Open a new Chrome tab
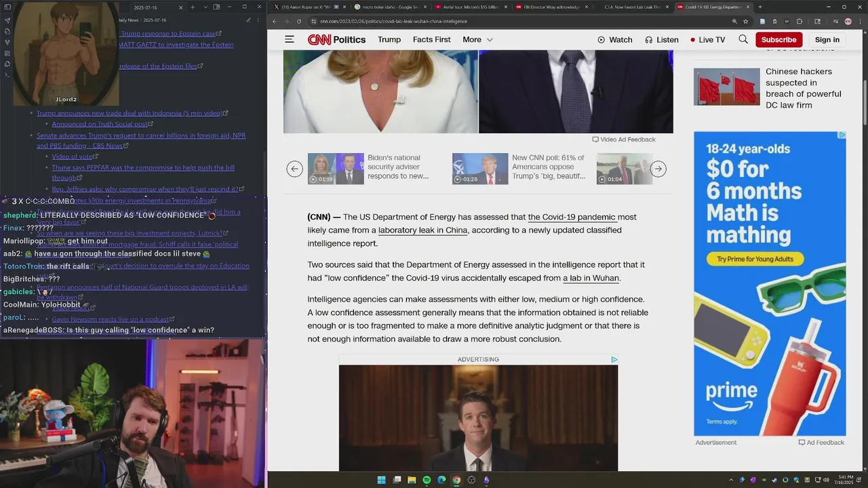 click(760, 7)
